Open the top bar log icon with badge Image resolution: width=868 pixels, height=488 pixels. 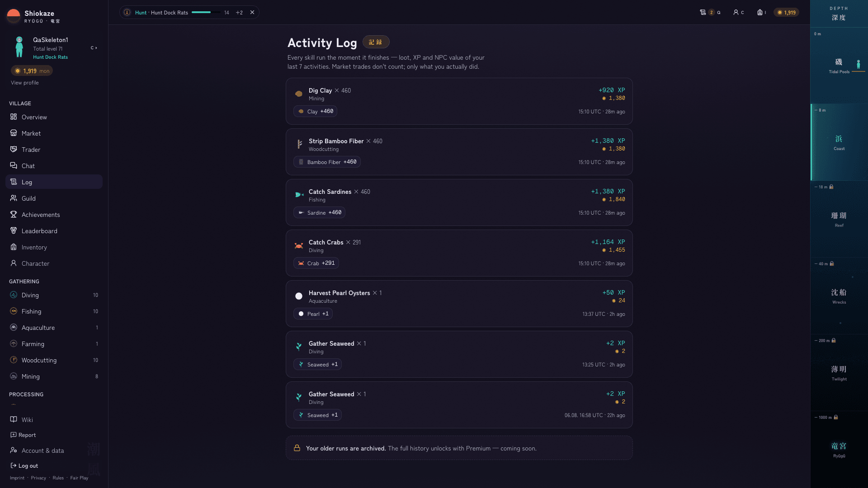[x=703, y=12]
